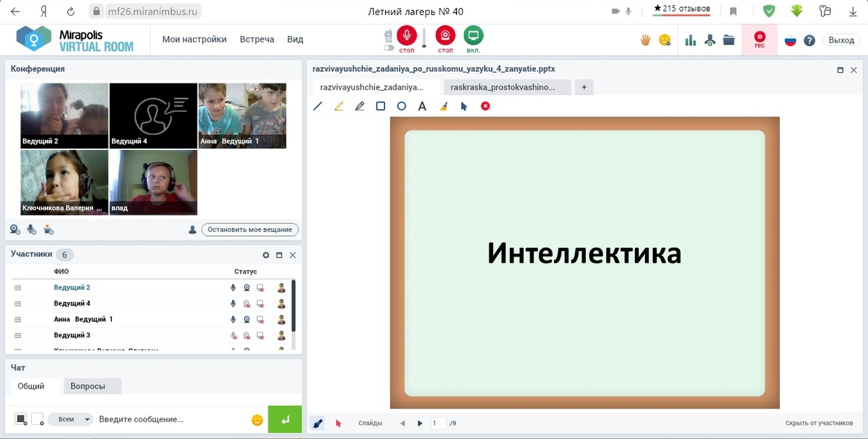
Task: Click the invite participant icon
Action: [x=710, y=40]
